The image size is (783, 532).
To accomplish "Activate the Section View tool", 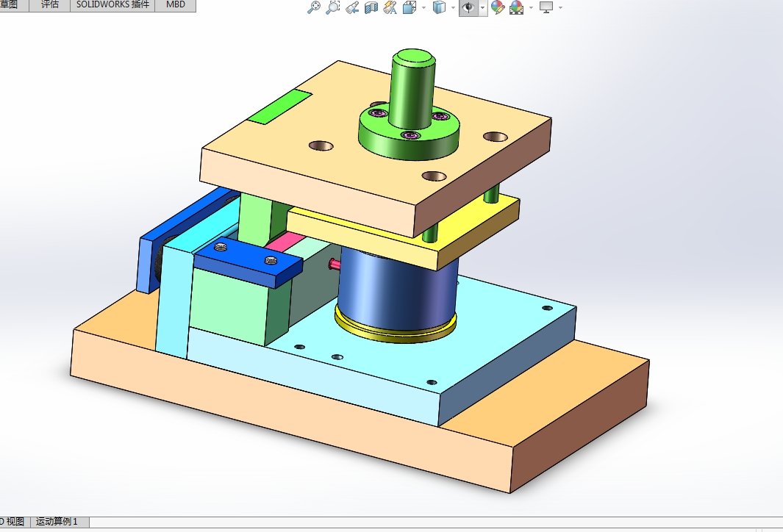I will pos(371,7).
